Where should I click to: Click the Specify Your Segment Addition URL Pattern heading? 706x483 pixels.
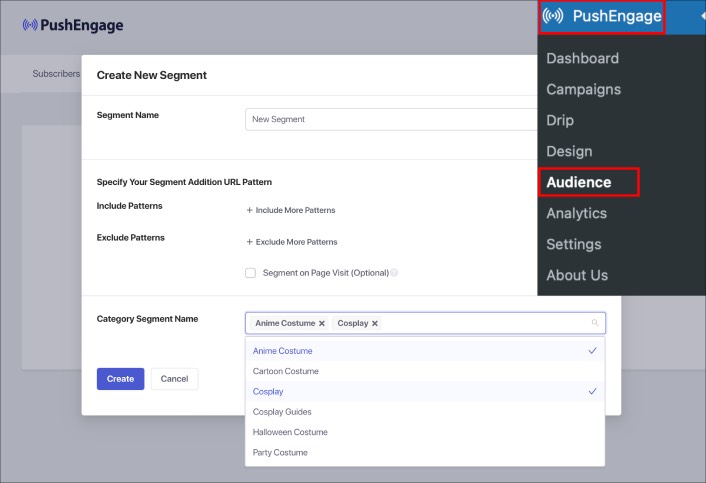coord(184,182)
